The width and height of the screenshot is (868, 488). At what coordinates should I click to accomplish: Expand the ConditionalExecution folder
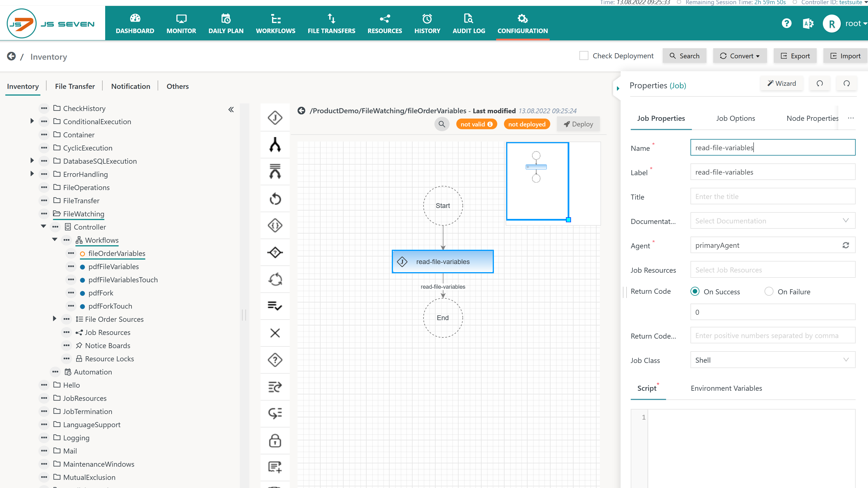[32, 121]
